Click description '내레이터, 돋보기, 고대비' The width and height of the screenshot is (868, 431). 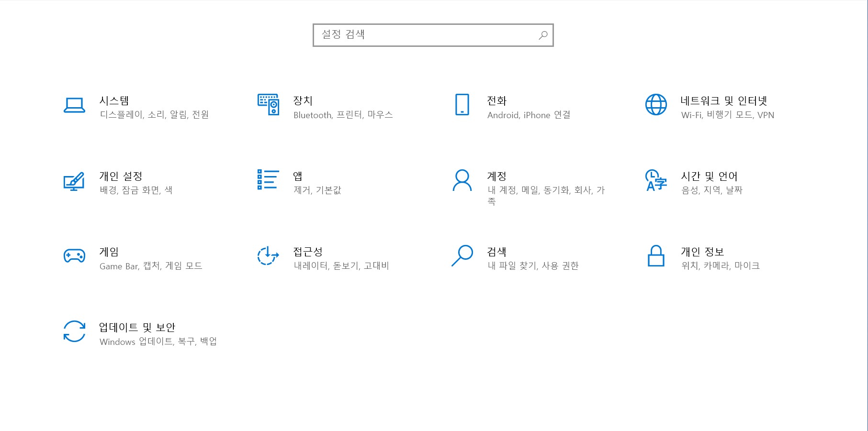click(341, 266)
